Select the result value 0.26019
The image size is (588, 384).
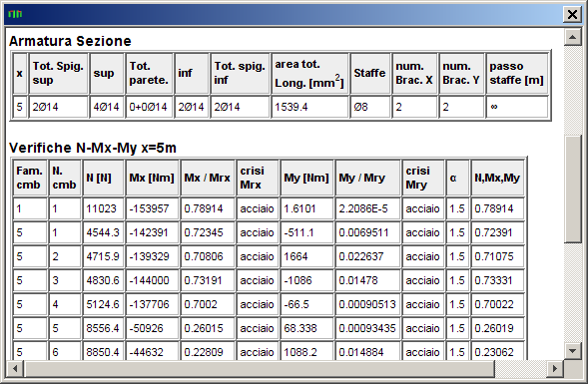[x=497, y=328]
